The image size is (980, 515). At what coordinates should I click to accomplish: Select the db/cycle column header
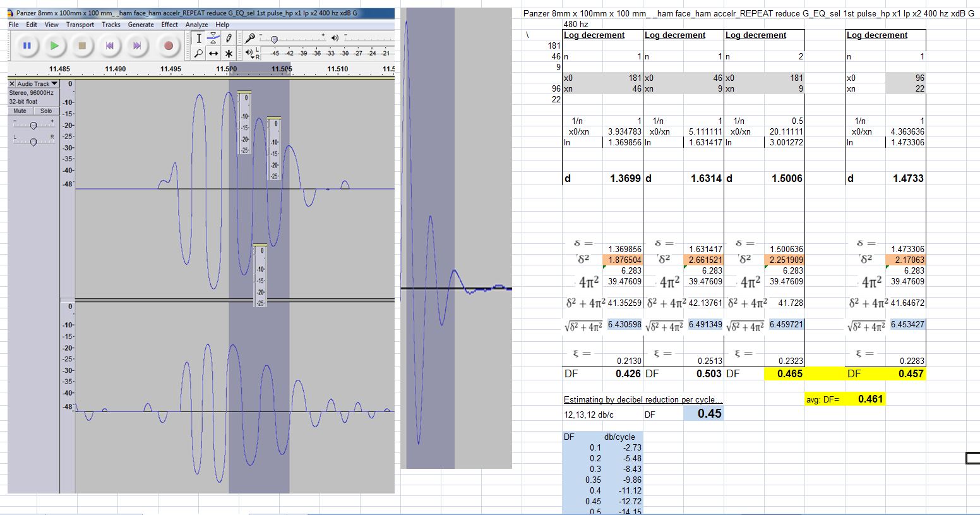coord(619,437)
